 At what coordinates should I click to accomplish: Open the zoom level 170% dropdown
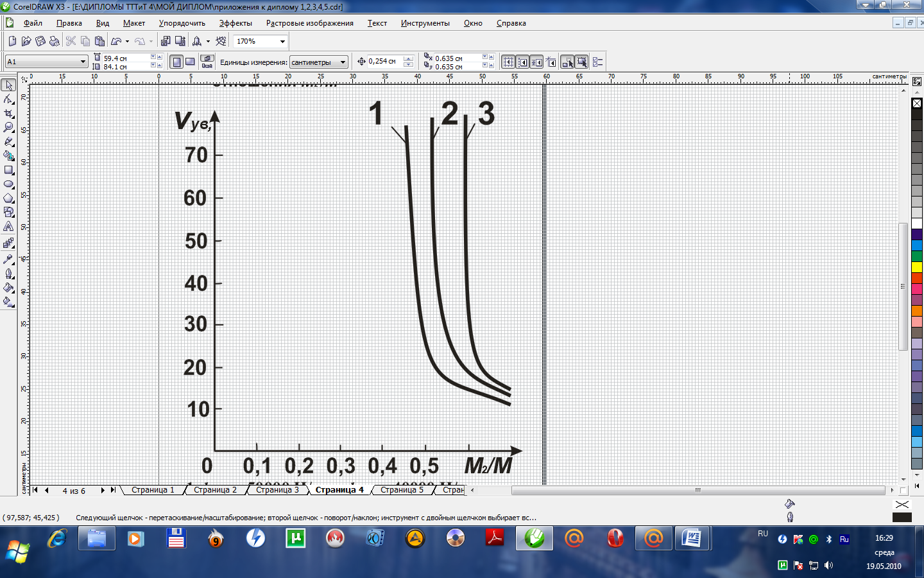coord(282,41)
